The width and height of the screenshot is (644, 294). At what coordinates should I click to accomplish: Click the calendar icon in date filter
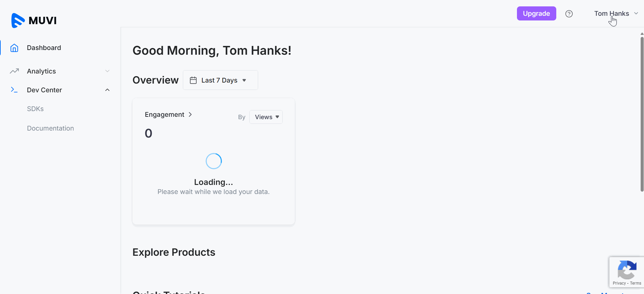click(193, 80)
